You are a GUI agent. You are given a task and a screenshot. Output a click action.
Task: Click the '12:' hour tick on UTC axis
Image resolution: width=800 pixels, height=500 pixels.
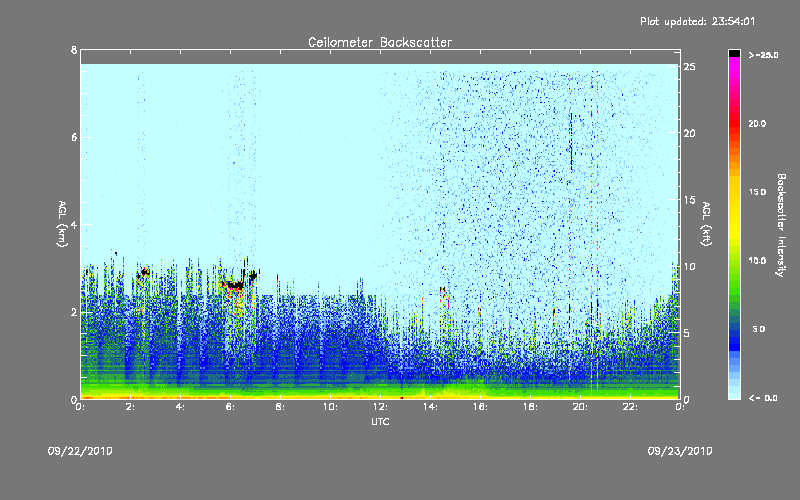(x=381, y=407)
